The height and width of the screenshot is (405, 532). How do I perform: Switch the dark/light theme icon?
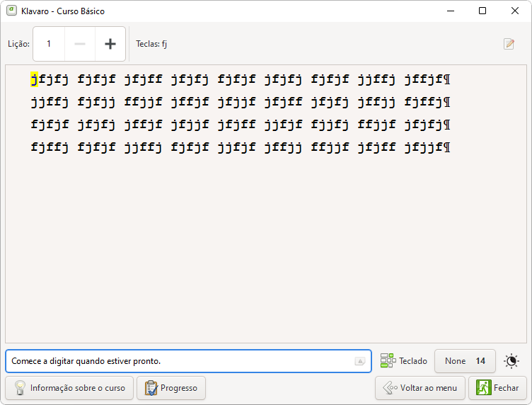[511, 361]
